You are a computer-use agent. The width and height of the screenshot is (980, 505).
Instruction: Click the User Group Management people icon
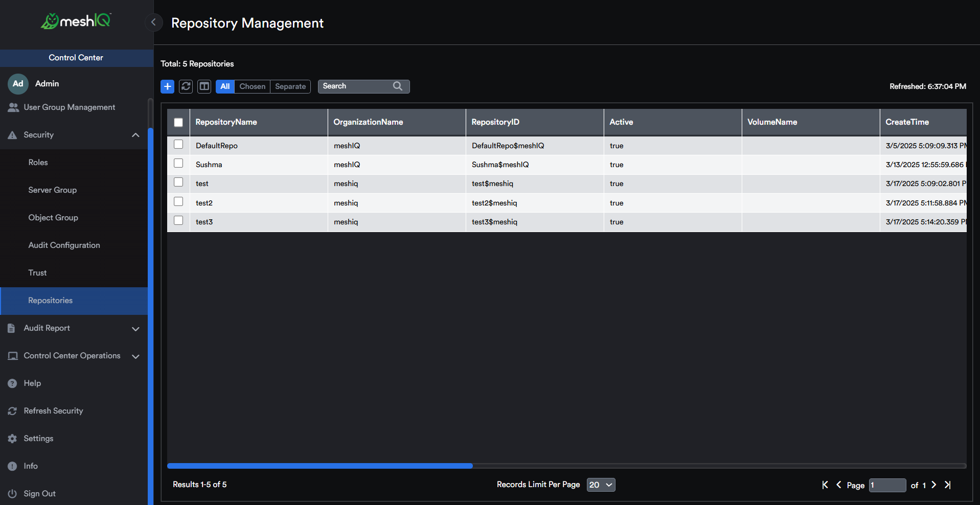(x=13, y=107)
